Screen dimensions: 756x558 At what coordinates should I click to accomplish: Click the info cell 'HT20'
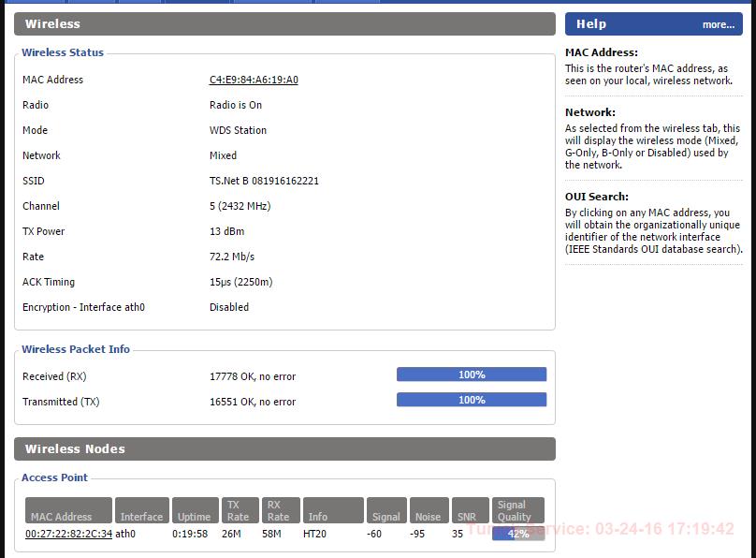[314, 534]
